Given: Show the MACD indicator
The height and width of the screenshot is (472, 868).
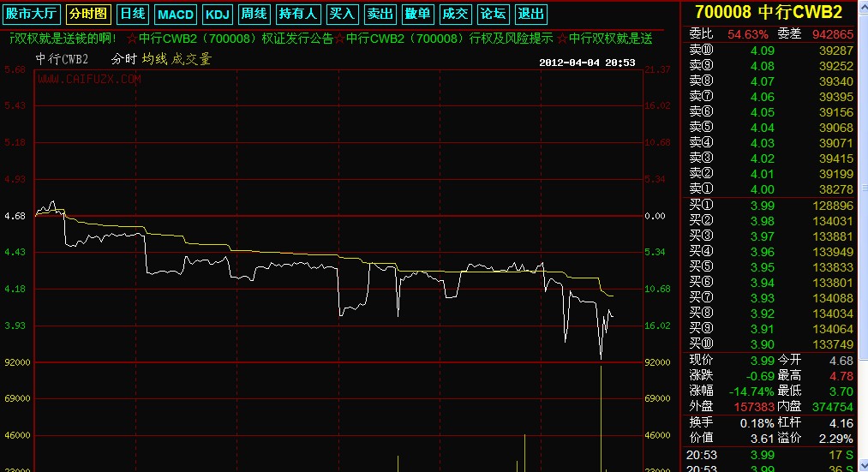Looking at the screenshot, I should [176, 14].
